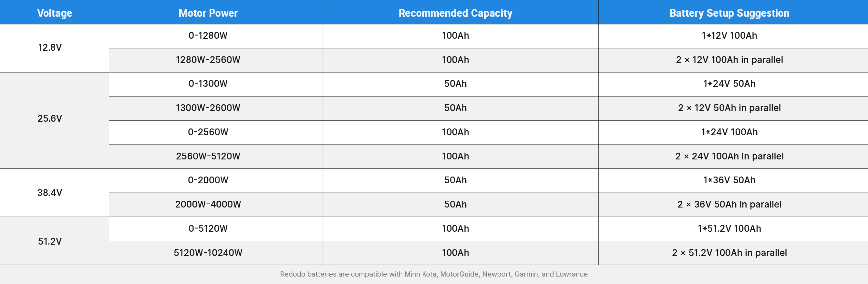Click the 1*12V 100Ah setup cell

(x=729, y=35)
